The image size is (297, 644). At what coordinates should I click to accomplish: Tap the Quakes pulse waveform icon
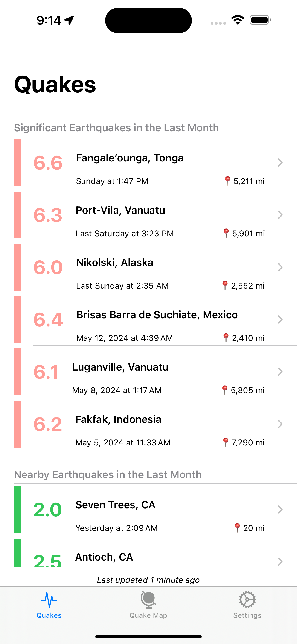point(49,600)
